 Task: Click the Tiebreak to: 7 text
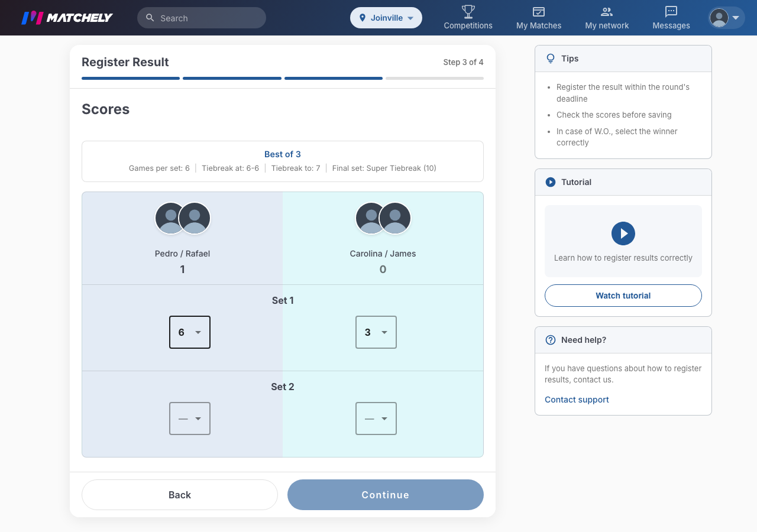[x=296, y=168]
